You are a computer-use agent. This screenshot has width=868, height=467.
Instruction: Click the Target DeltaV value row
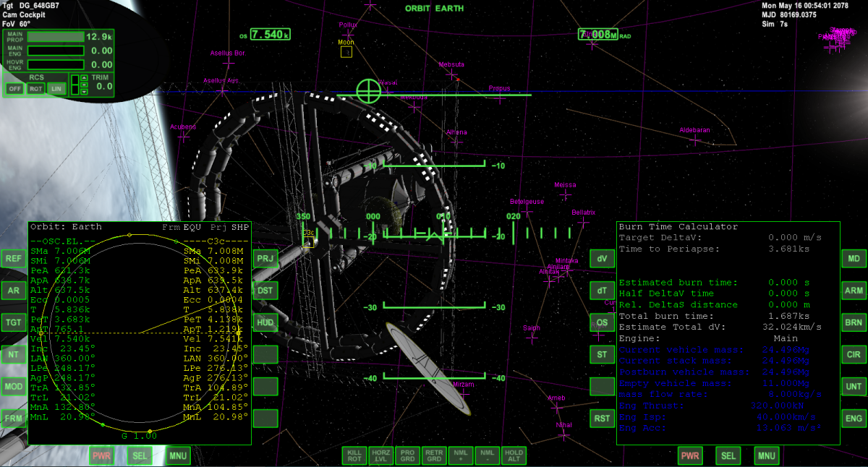[x=720, y=237]
